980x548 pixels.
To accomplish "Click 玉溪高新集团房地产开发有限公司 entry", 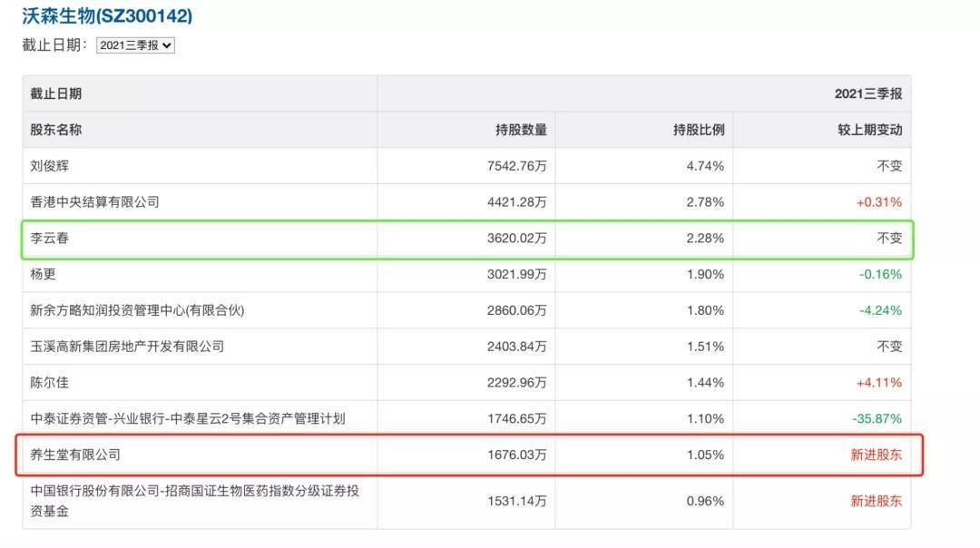I will (127, 347).
